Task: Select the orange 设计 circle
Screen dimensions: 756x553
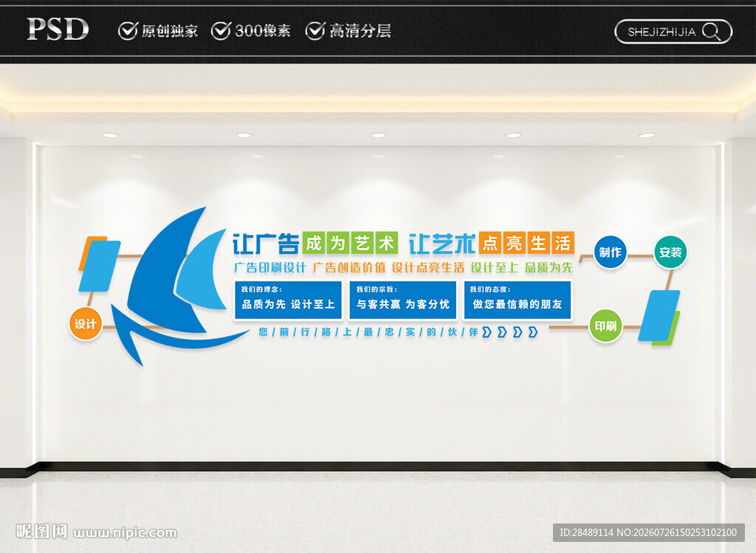Action: click(86, 323)
